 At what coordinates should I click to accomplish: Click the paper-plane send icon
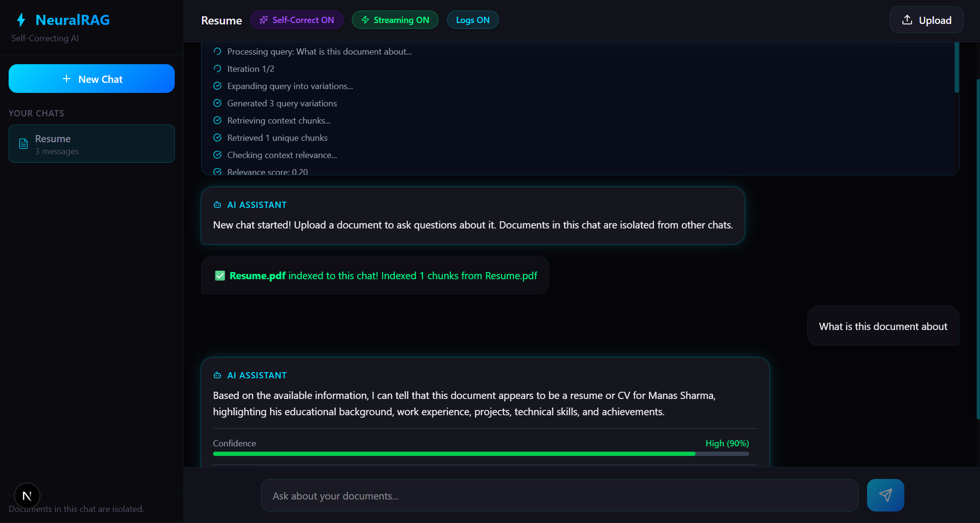coord(885,495)
